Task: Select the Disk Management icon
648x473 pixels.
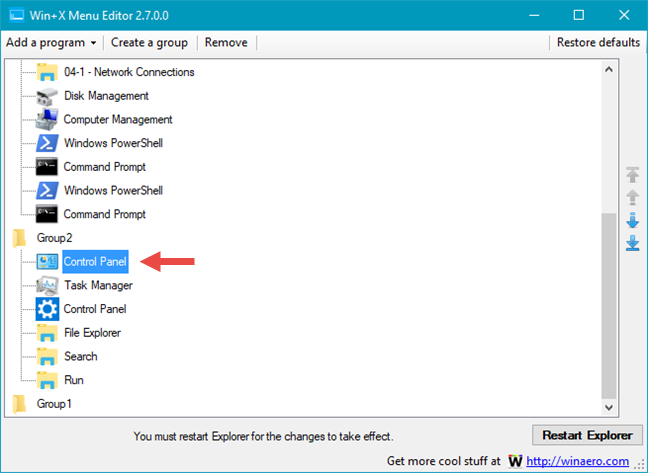Action: tap(47, 96)
